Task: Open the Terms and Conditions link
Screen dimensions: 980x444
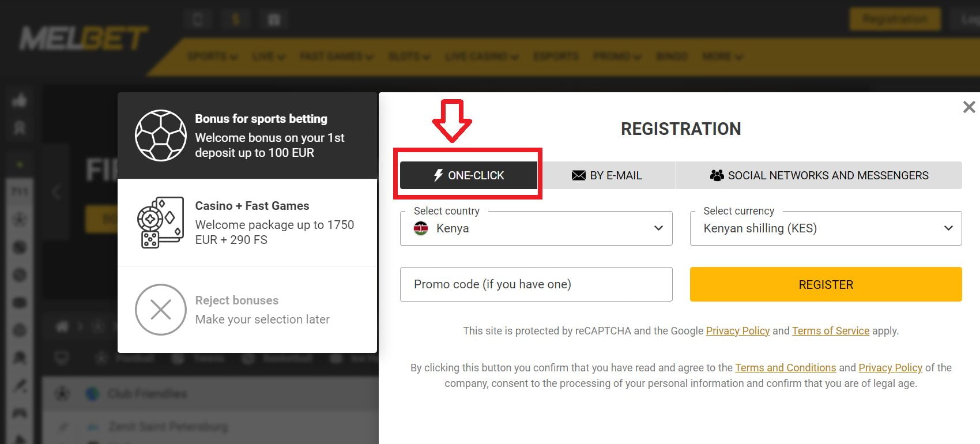Action: [785, 368]
